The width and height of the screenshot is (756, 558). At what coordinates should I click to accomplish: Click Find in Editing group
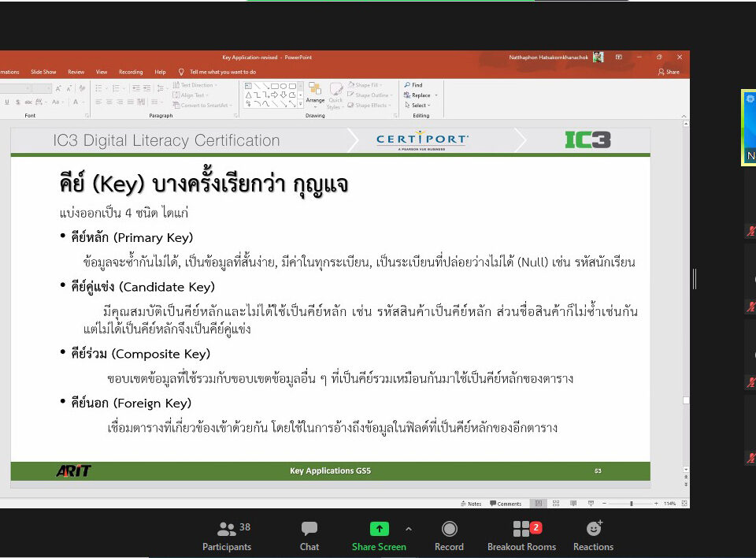[x=413, y=85]
